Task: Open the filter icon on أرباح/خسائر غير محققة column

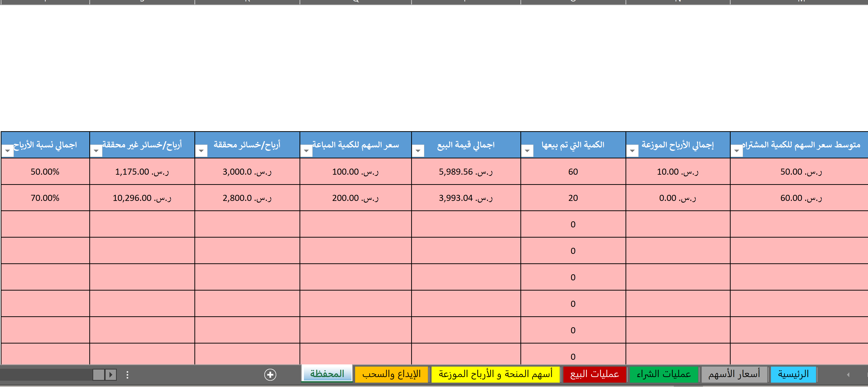Action: (x=97, y=151)
